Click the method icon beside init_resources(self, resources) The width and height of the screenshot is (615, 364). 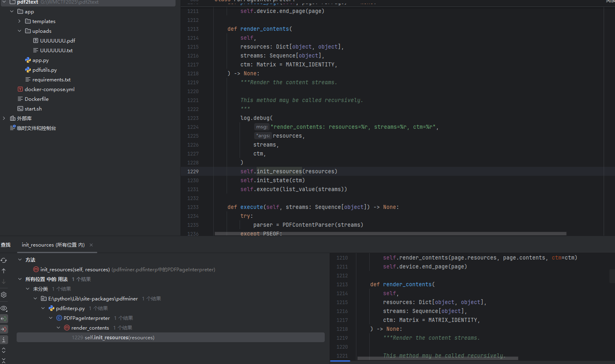pyautogui.click(x=36, y=269)
